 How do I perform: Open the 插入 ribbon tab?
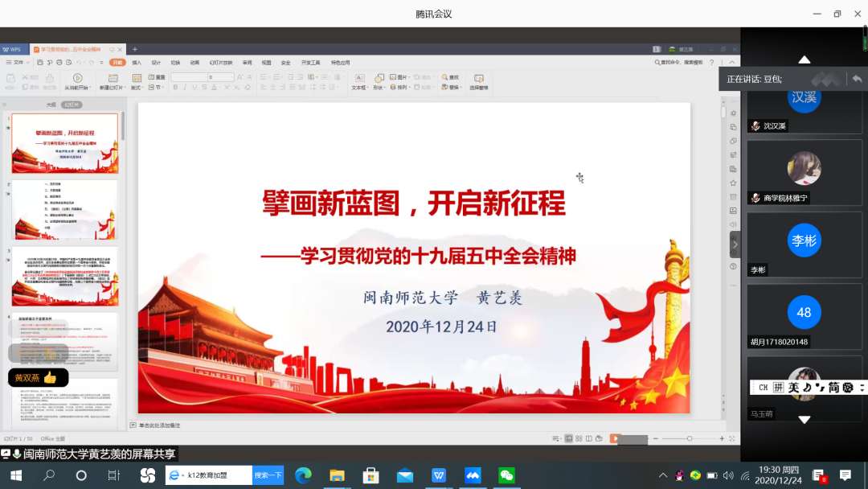[x=137, y=62]
